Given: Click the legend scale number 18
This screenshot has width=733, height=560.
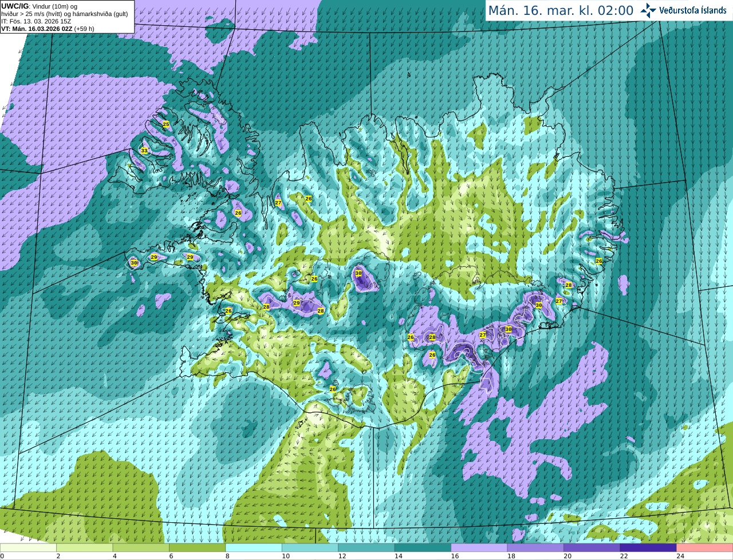Looking at the screenshot, I should pyautogui.click(x=511, y=556).
